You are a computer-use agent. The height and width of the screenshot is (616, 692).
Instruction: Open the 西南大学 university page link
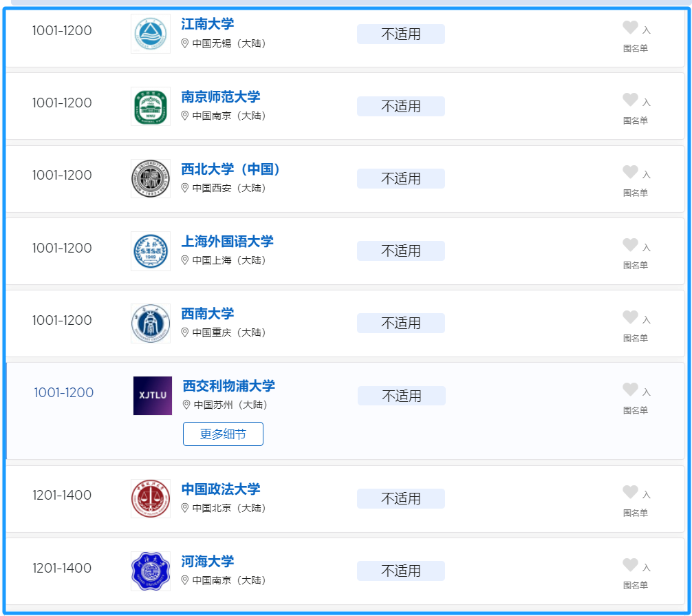coord(208,314)
